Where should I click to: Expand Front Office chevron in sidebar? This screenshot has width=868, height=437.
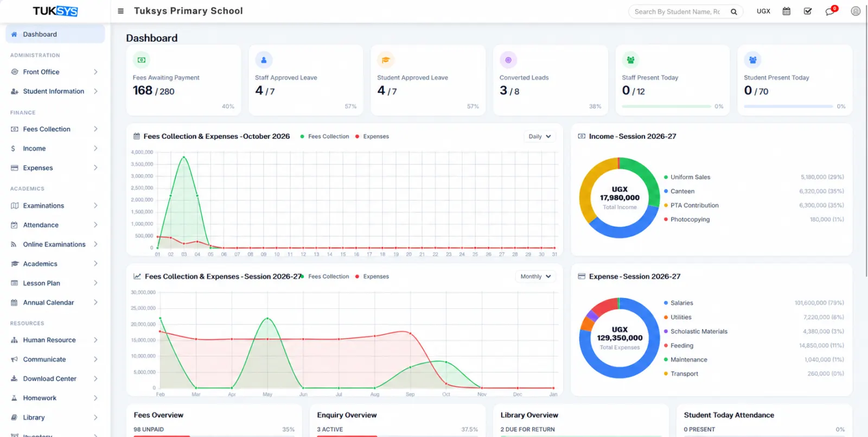95,72
